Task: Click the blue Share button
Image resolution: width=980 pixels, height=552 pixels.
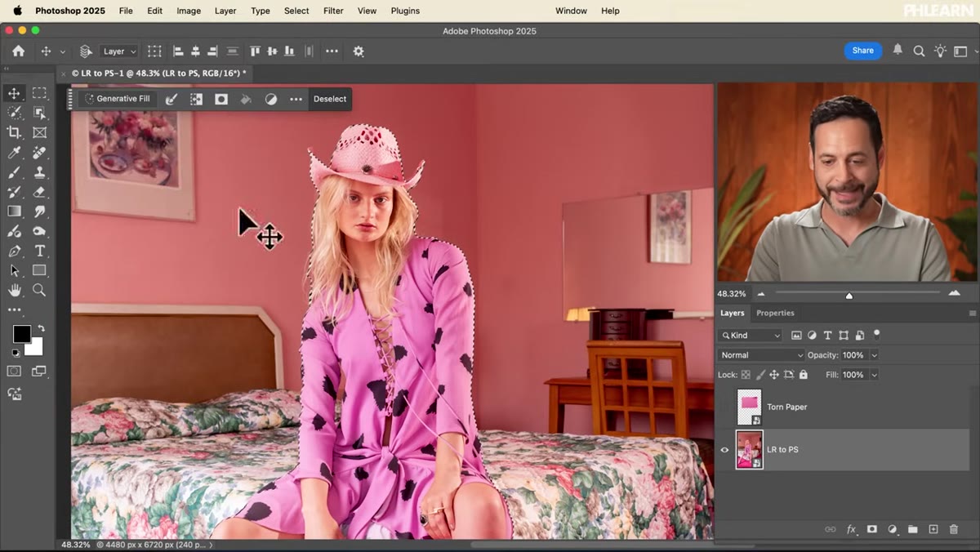Action: tap(863, 51)
